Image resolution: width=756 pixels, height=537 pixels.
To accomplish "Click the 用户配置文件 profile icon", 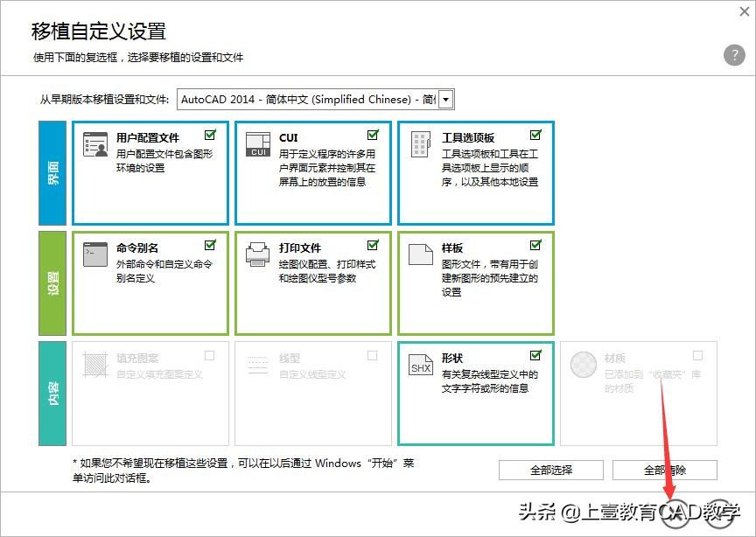I will (96, 145).
